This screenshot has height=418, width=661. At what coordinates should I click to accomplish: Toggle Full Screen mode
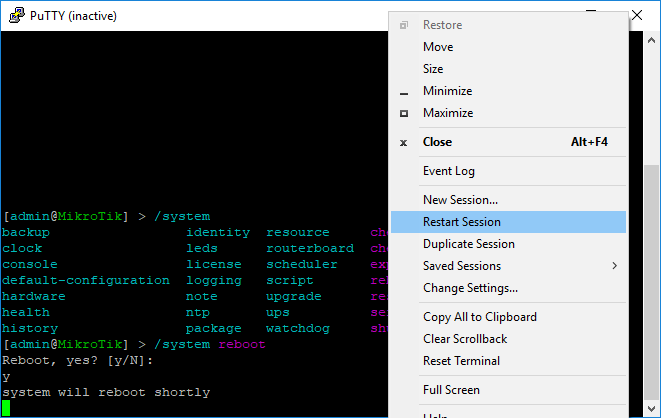[x=451, y=390]
